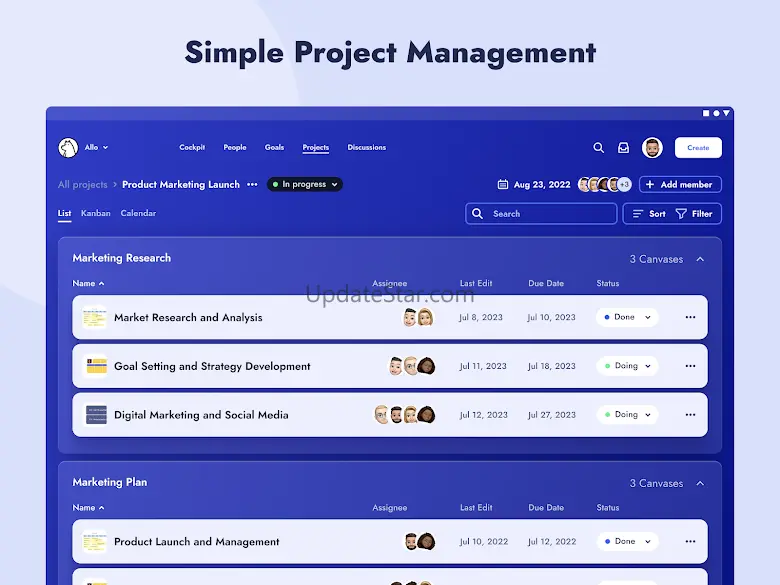Change Done status of Product Launch row
Viewport: 780px width, 585px height.
[x=627, y=542]
